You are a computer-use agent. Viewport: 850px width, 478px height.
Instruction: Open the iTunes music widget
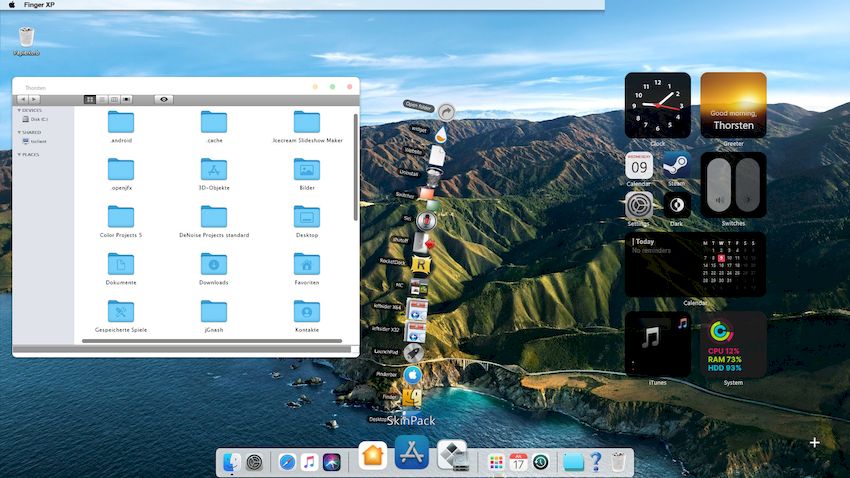[x=658, y=344]
